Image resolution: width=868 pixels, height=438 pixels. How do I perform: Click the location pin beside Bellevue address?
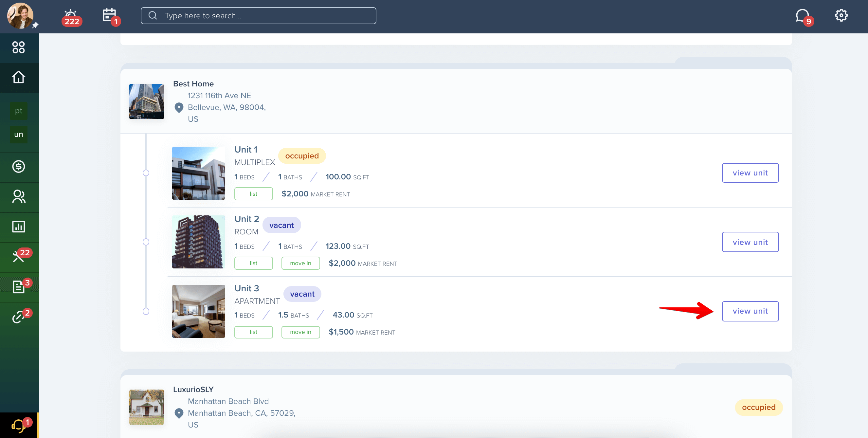point(179,107)
